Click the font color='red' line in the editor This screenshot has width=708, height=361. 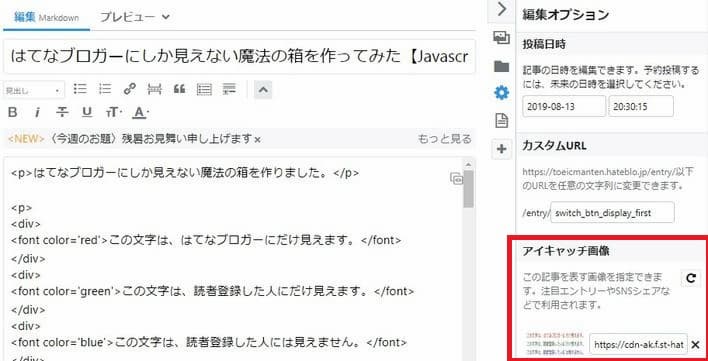[206, 241]
